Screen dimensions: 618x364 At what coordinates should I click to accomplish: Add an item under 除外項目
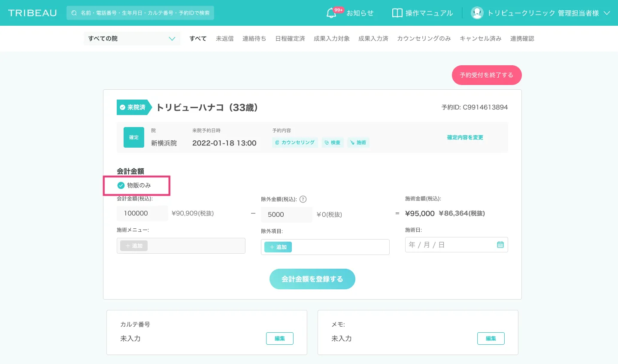[x=278, y=247]
